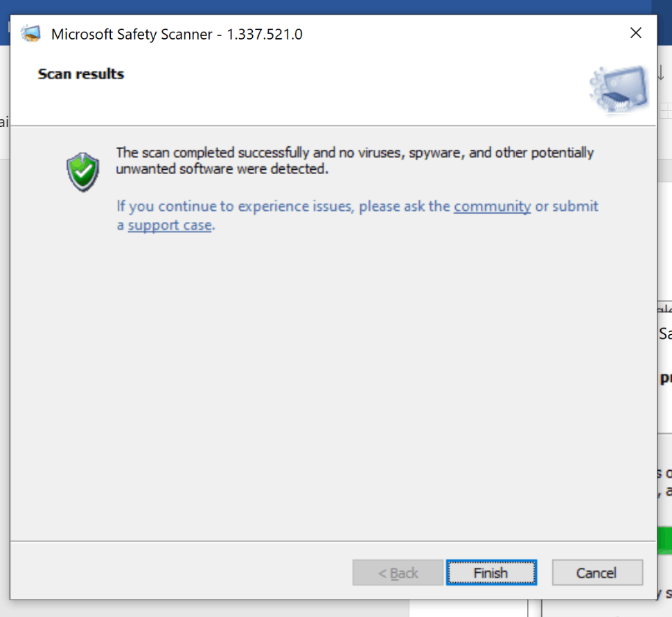Click the down arrow icon behind the dialog

[662, 73]
